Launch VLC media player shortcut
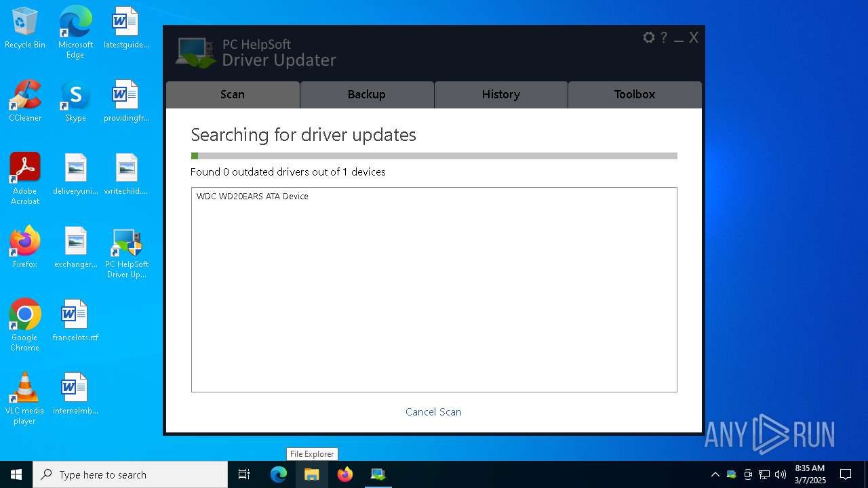 25,399
